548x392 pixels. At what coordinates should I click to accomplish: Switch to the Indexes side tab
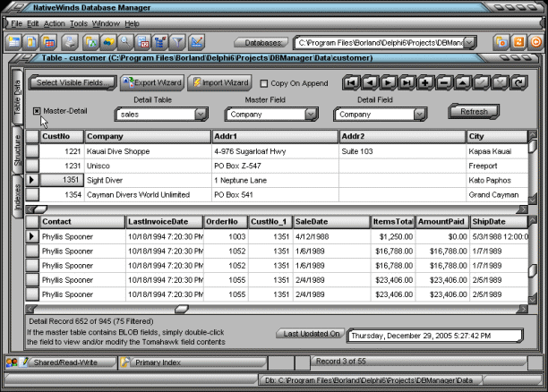tap(15, 194)
